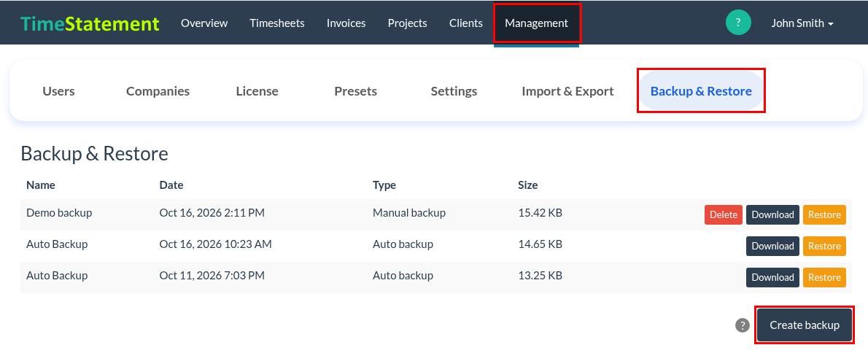Click the '13.25 KB' size value

pos(540,275)
